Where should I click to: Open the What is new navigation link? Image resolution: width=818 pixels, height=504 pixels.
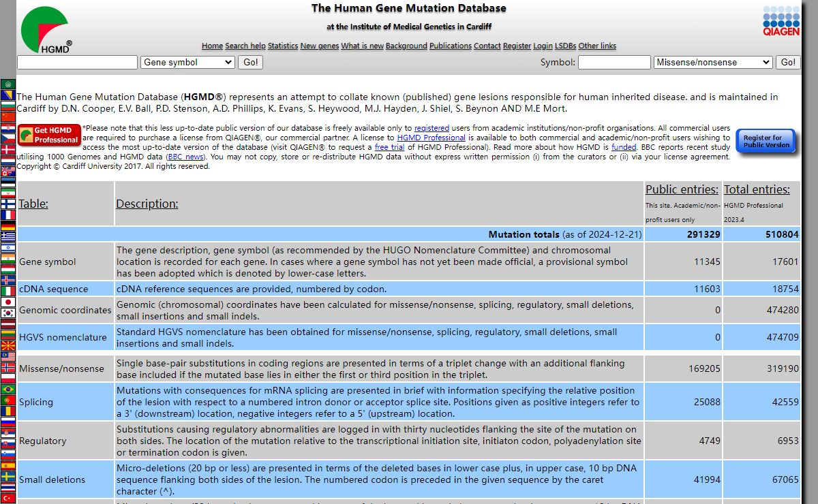pyautogui.click(x=362, y=46)
